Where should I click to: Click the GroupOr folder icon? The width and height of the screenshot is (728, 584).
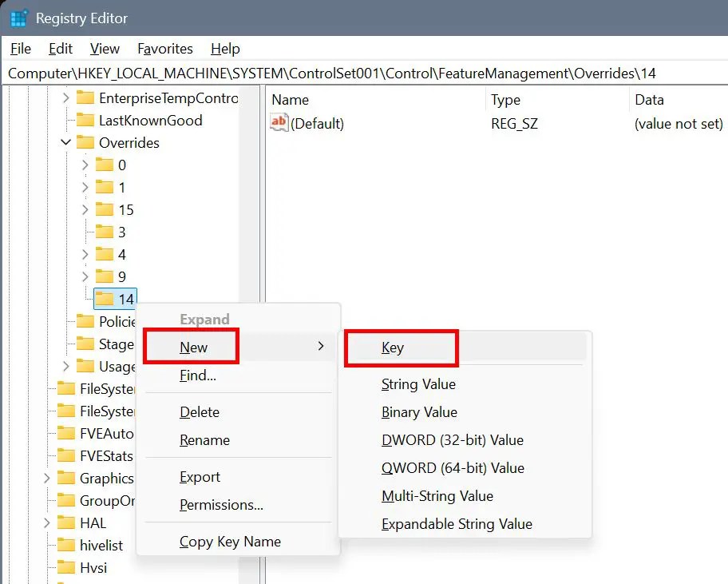click(x=66, y=500)
